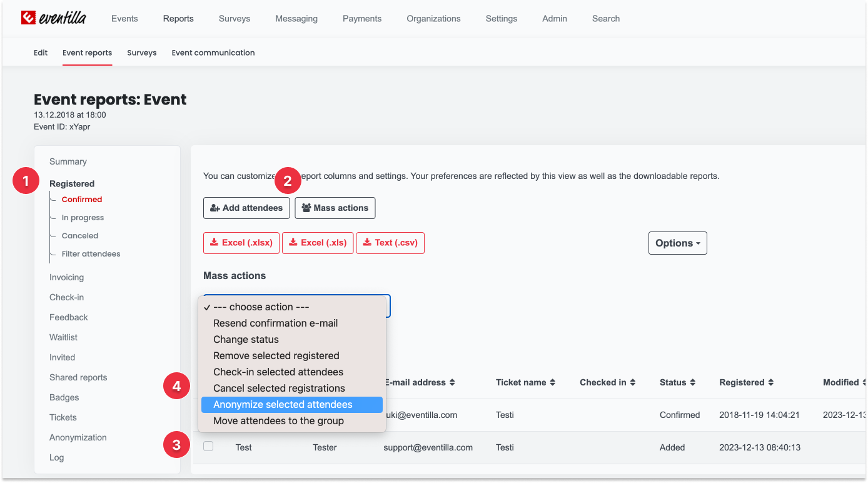Open Surveys in top navigation
Viewport: 868px width, 483px height.
pos(235,19)
